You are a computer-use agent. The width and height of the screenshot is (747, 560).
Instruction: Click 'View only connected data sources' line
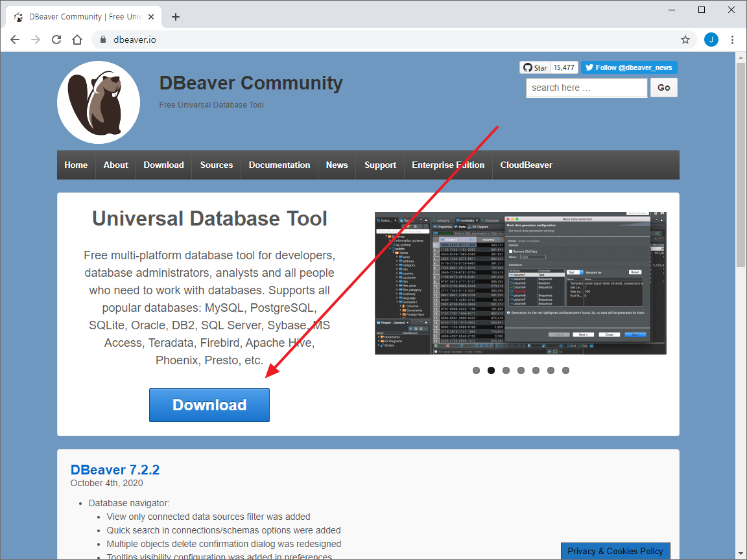point(209,517)
